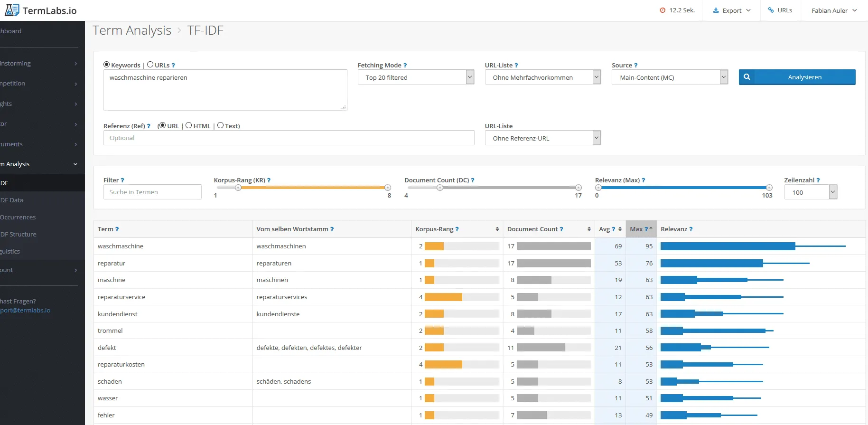Sort table by Document Count column arrows
Screen dimensions: 868x425
pyautogui.click(x=589, y=229)
